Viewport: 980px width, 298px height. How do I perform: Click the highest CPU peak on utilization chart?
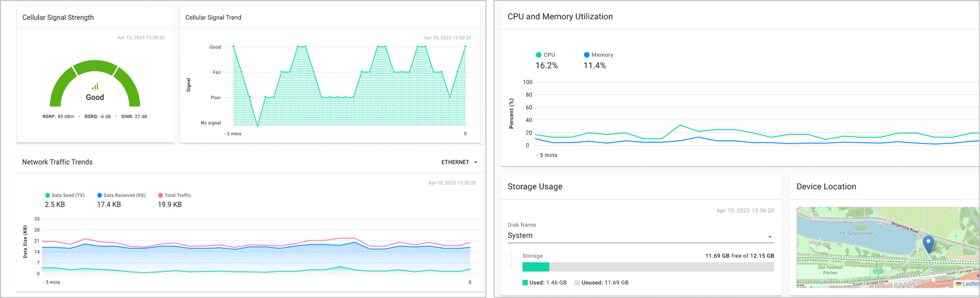click(x=680, y=125)
